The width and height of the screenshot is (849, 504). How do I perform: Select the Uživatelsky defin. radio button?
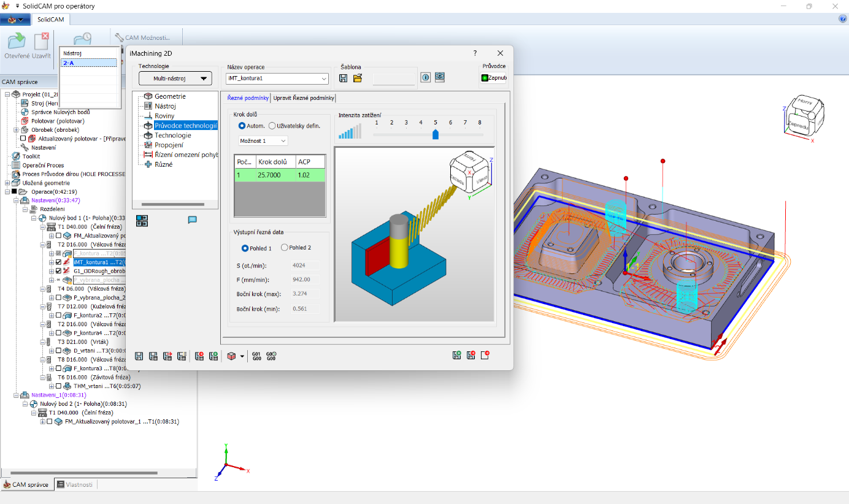tap(272, 126)
